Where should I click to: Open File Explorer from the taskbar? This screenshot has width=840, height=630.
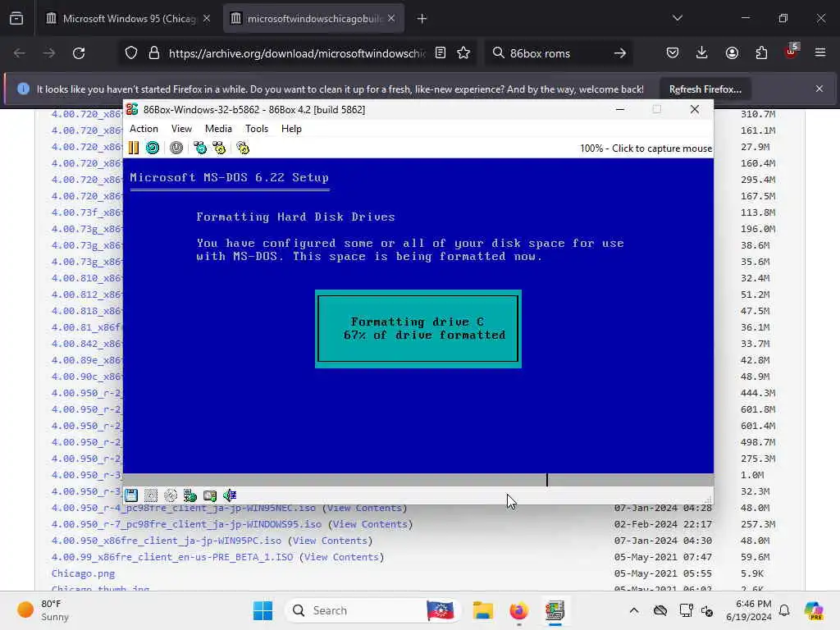tap(482, 610)
